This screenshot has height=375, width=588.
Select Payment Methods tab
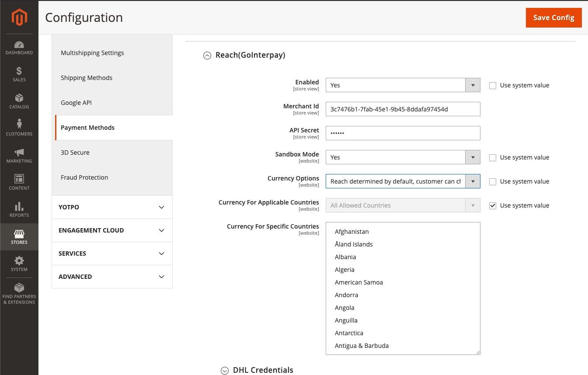[114, 128]
